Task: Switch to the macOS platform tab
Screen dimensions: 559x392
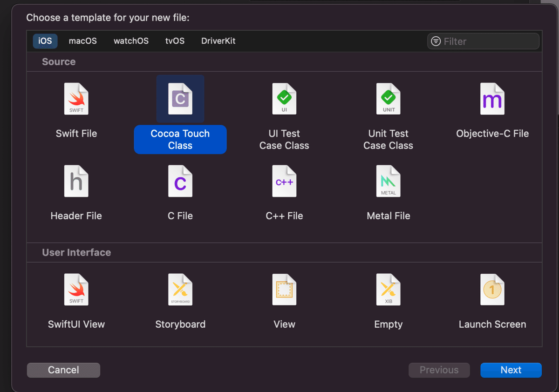Action: pos(83,41)
